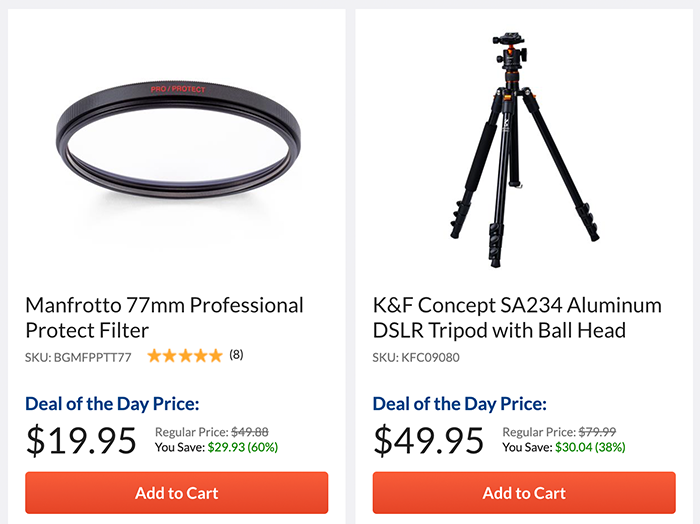Add the K&F Concept tripod to cart

pos(524,493)
